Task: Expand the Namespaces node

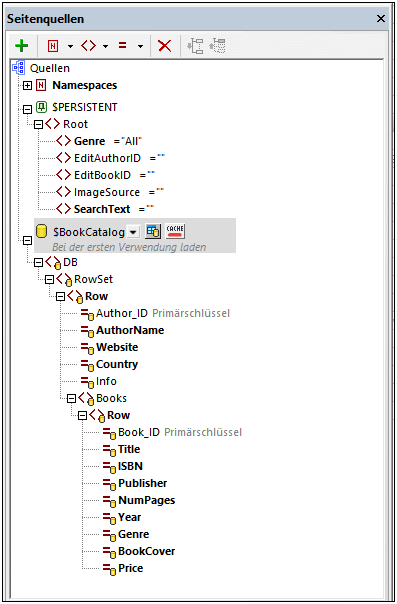Action: coord(27,86)
